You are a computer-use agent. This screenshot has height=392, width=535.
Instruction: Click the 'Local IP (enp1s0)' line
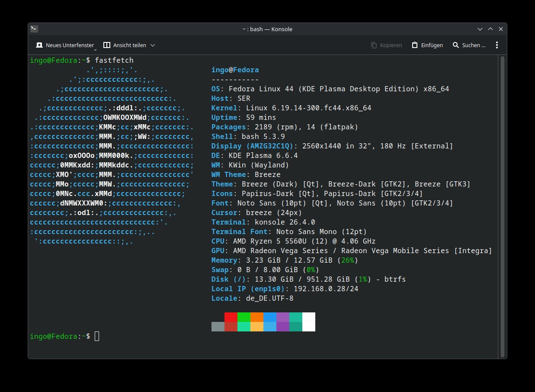[285, 289]
